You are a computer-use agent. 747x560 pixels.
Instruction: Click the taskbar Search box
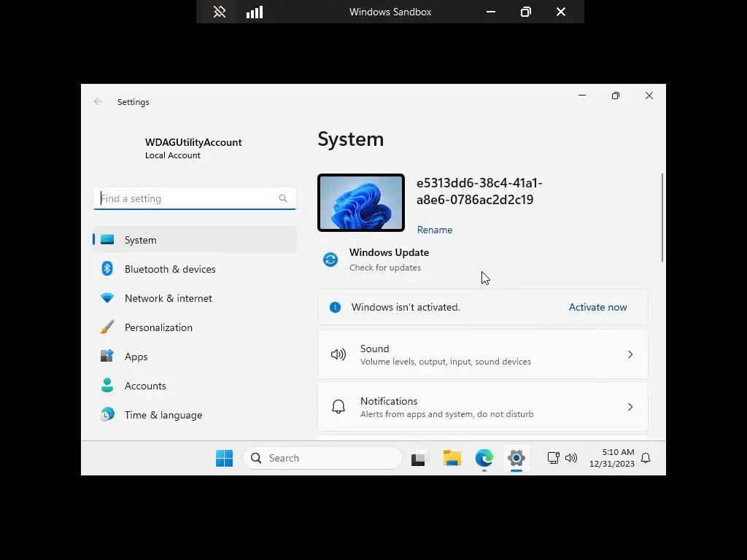pyautogui.click(x=322, y=458)
